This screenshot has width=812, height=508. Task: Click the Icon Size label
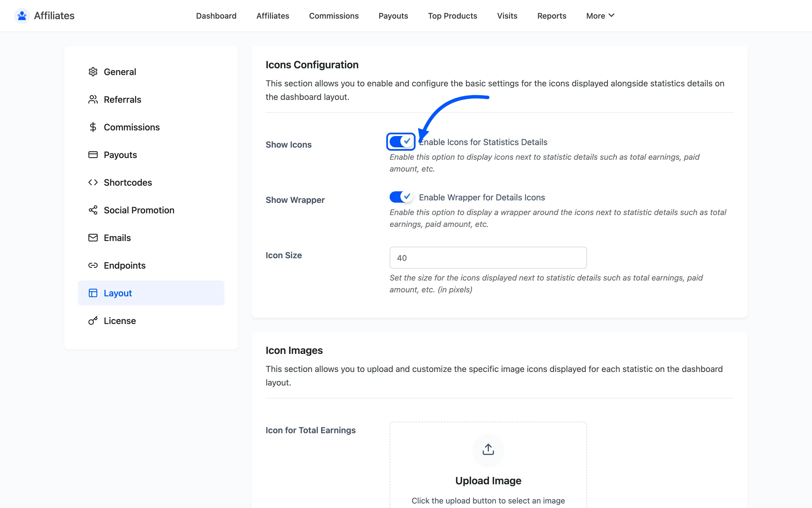[x=284, y=255]
